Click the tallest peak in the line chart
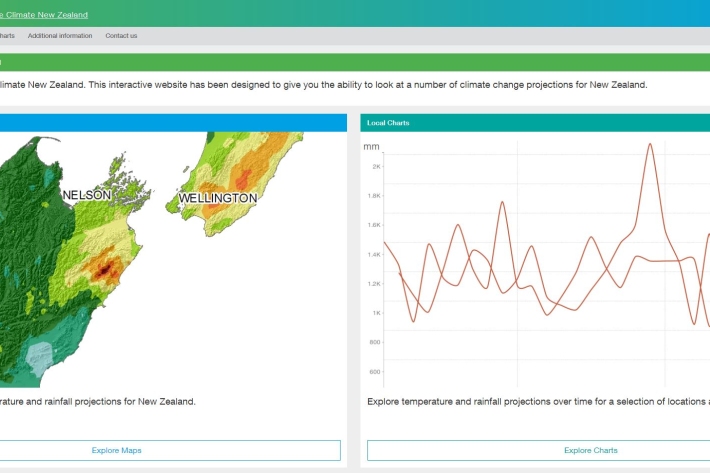The image size is (710, 473). click(x=650, y=144)
